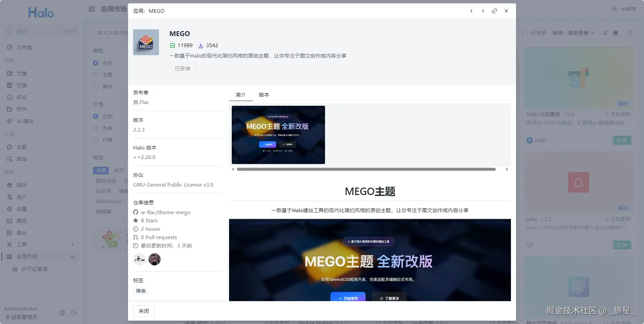Select 类型 主题 radio button
The image size is (644, 324).
pos(96,75)
